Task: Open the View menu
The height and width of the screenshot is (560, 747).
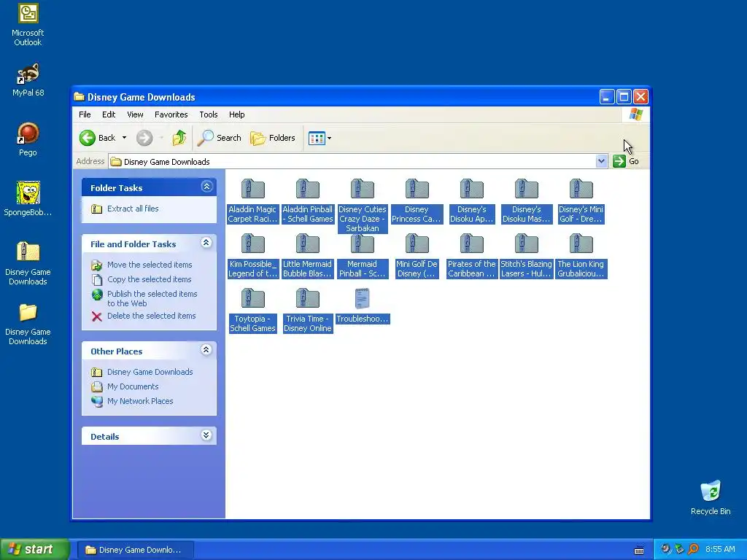Action: (135, 114)
